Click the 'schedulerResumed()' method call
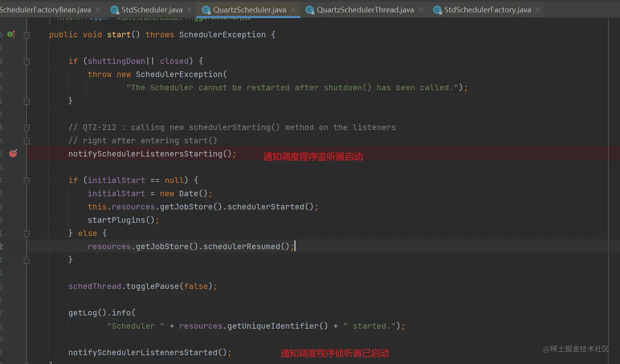This screenshot has height=364, width=620. 246,246
